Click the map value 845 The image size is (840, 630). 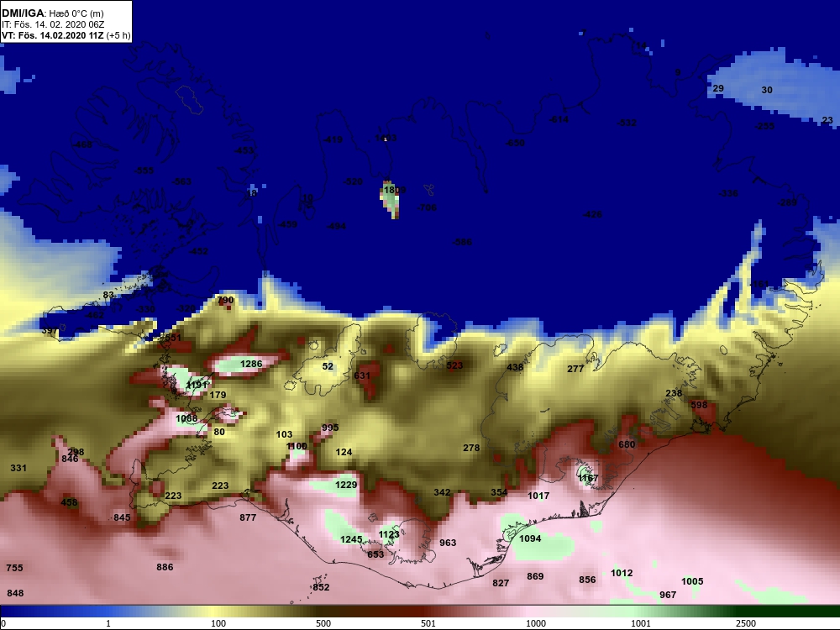coord(122,517)
